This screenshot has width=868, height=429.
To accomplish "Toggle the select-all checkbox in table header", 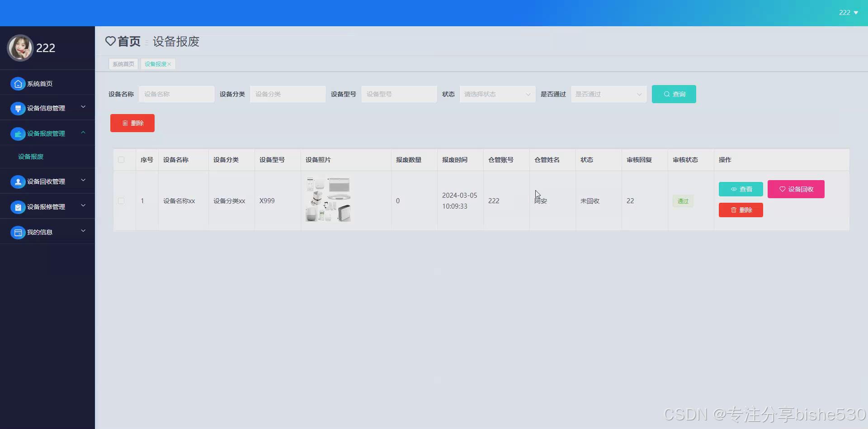I will point(121,160).
